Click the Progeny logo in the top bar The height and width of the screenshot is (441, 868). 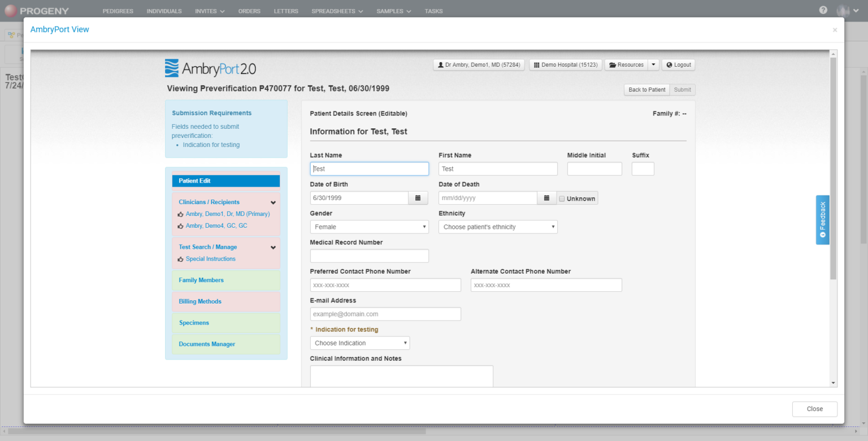37,11
